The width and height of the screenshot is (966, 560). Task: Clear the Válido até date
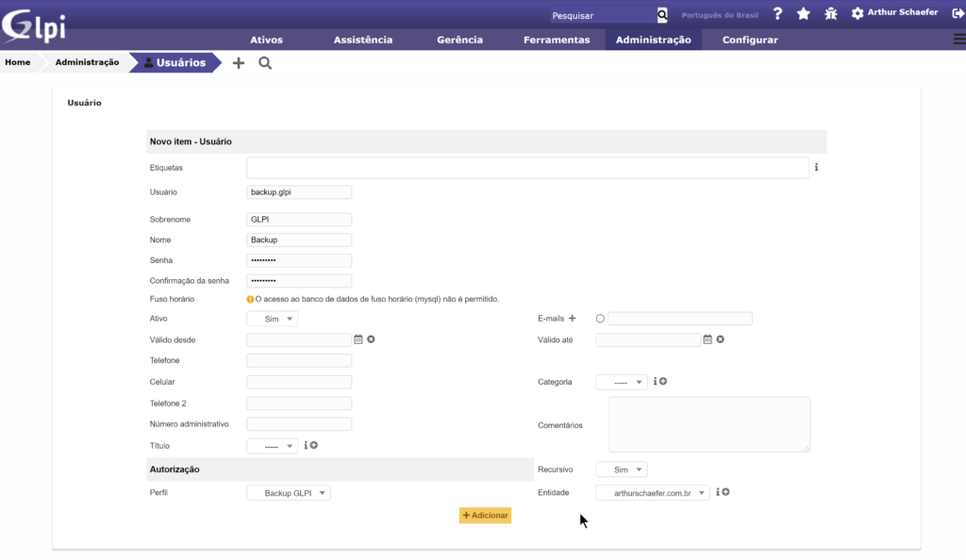click(720, 339)
